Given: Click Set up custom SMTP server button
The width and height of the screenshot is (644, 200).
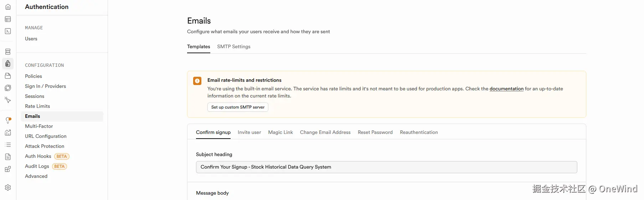Looking at the screenshot, I should coord(238,107).
